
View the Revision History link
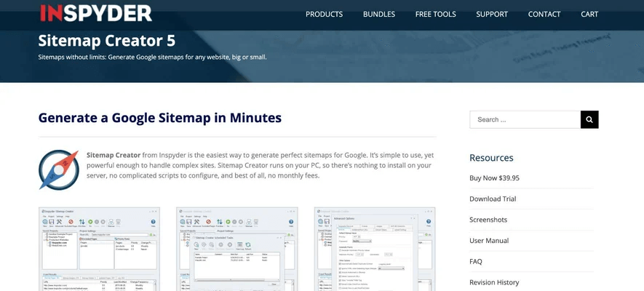[x=494, y=282]
